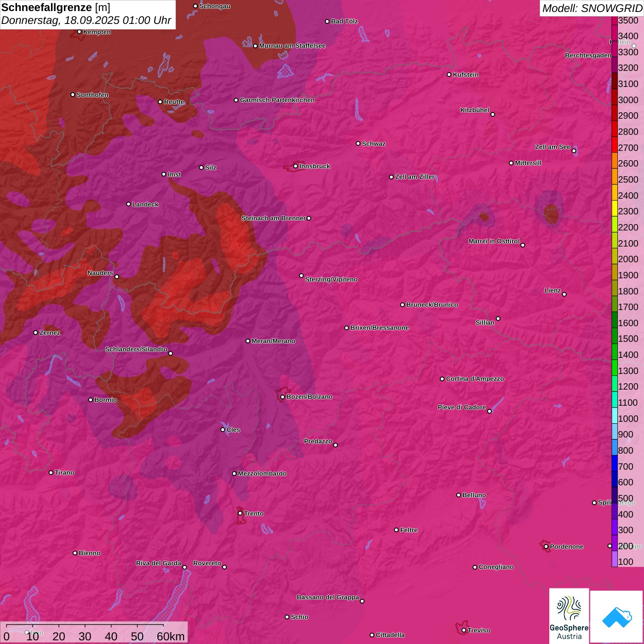Click the Kempten city marker

point(79,32)
